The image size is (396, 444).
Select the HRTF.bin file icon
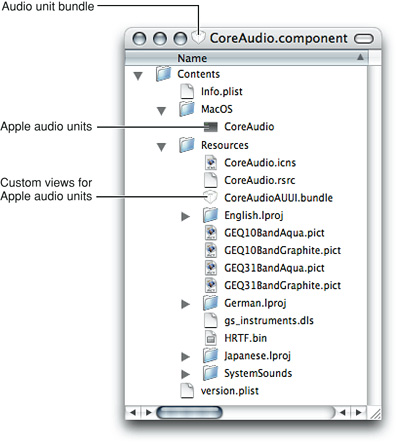[211, 338]
